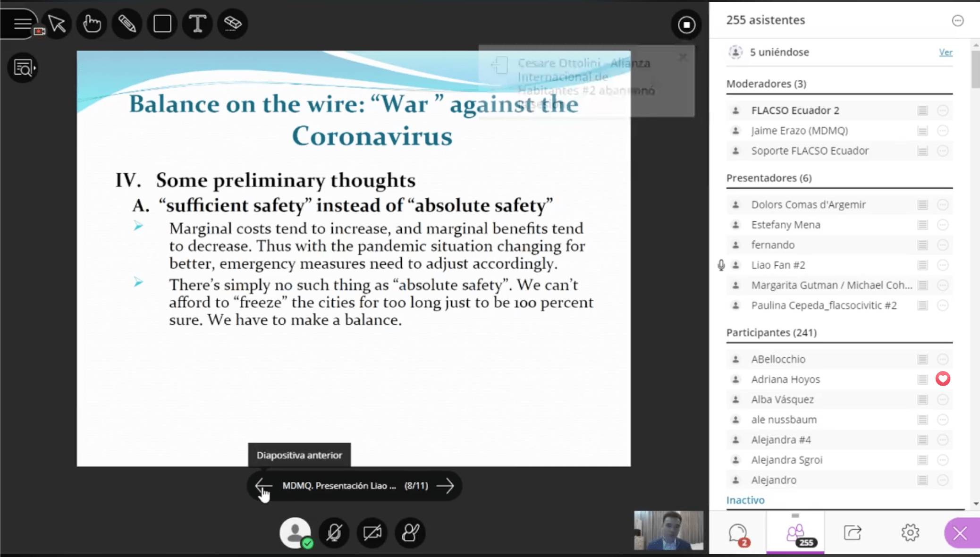Screen dimensions: 980x557
Task: Open attendee panel options menu
Action: 957,20
